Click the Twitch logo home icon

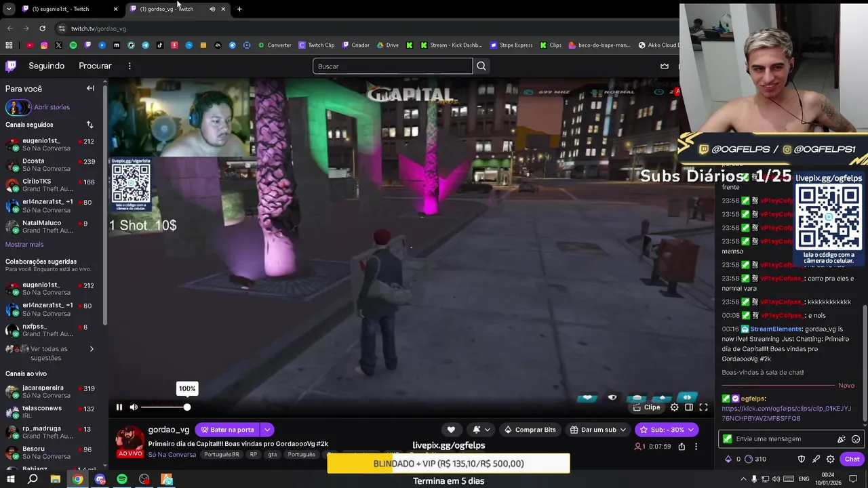(x=11, y=66)
